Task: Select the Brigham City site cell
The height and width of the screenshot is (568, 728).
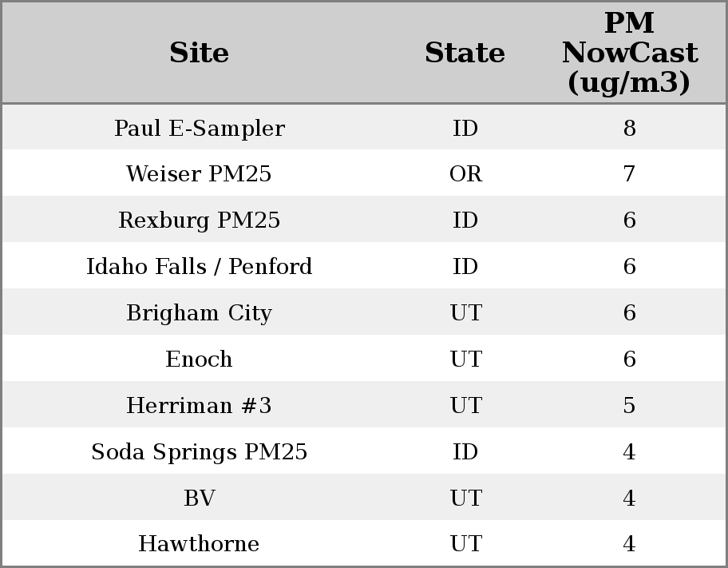Action: coord(199,313)
